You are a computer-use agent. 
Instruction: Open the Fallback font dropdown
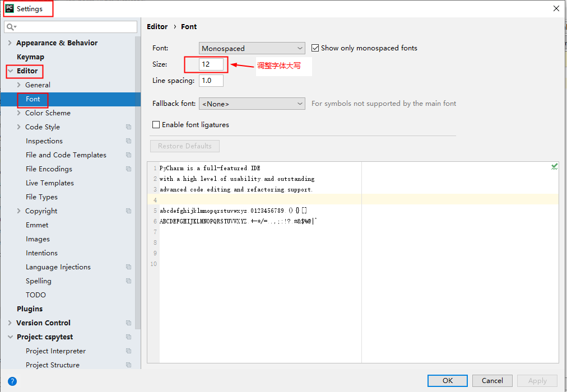252,104
